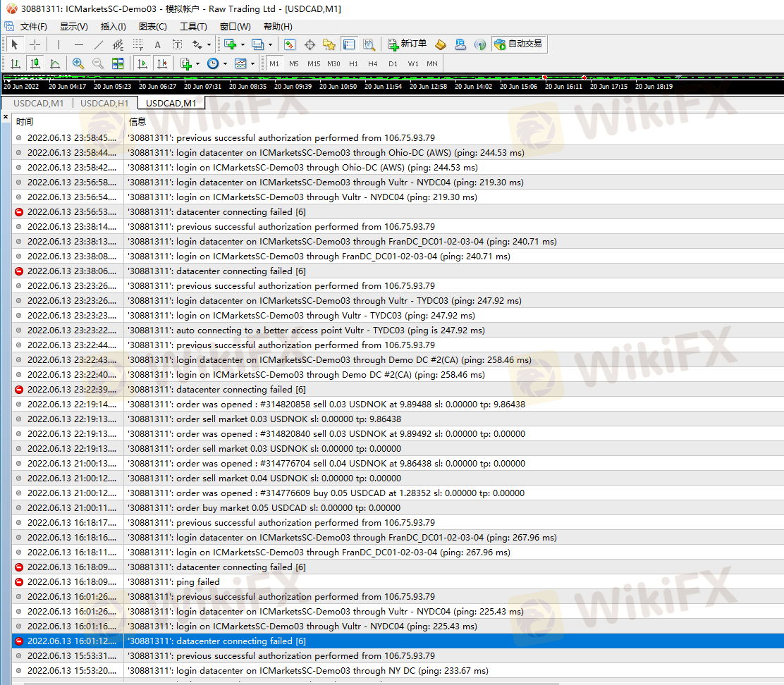Expand the periods clock dropdown arrow
Viewport: 784px width, 685px height.
pyautogui.click(x=225, y=63)
